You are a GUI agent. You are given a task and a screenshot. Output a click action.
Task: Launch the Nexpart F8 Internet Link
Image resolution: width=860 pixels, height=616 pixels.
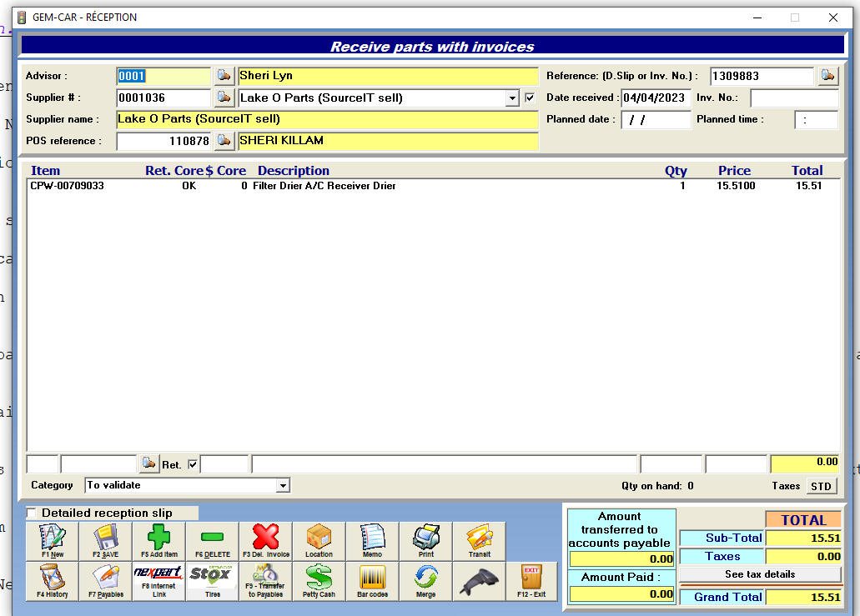pyautogui.click(x=158, y=581)
